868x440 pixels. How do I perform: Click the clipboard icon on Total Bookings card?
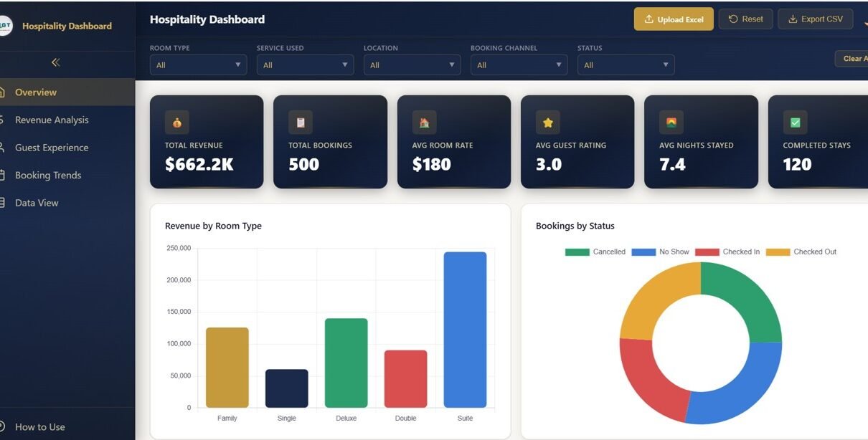point(301,123)
